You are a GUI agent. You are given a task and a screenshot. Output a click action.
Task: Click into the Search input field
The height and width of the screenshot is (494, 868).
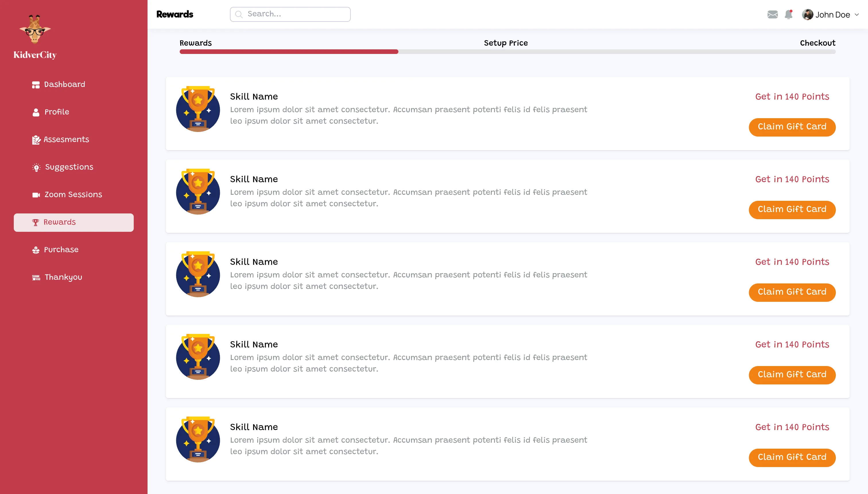[296, 14]
